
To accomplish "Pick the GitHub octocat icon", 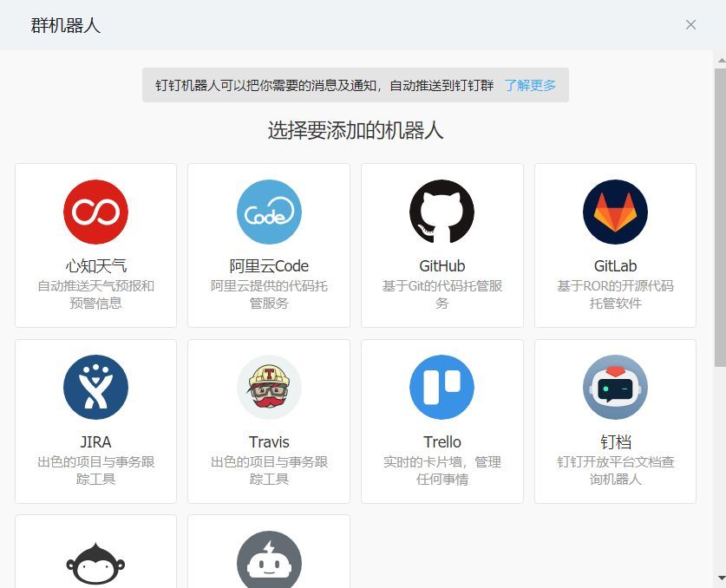I will coord(442,212).
